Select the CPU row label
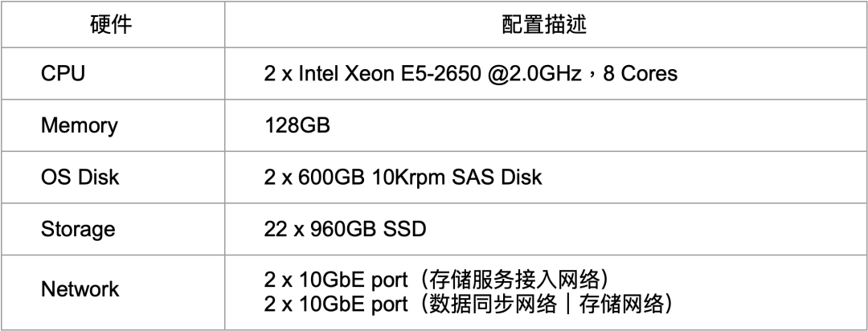Screen dimensions: 868x331 pyautogui.click(x=63, y=73)
